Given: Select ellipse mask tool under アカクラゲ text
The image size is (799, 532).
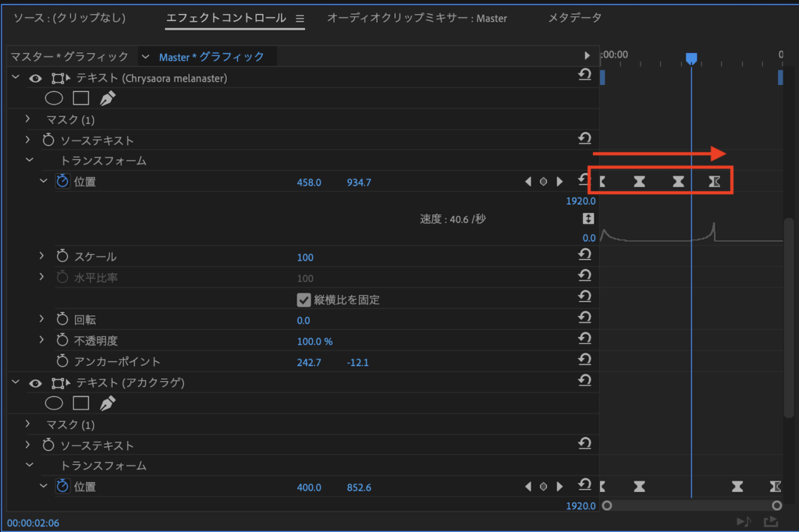Looking at the screenshot, I should pos(54,403).
